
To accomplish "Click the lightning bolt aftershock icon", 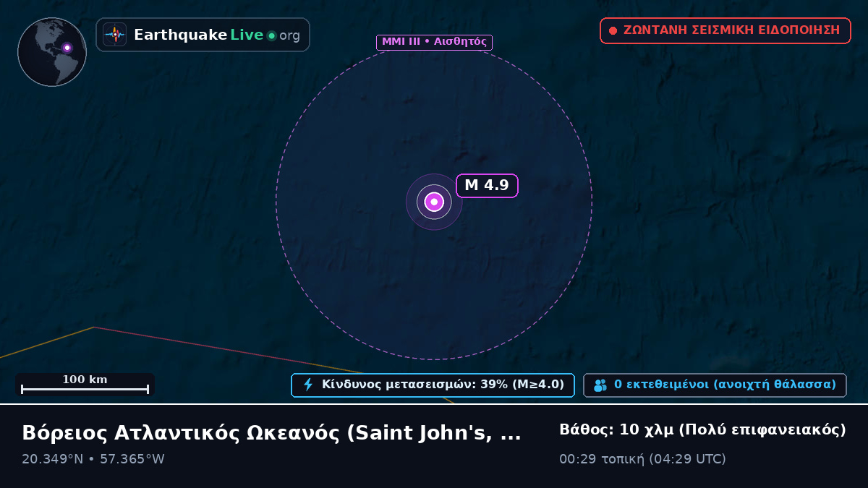I will [308, 385].
